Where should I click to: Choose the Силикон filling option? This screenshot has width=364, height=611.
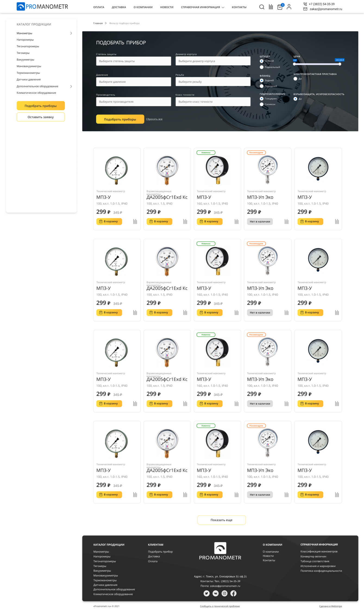262,104
